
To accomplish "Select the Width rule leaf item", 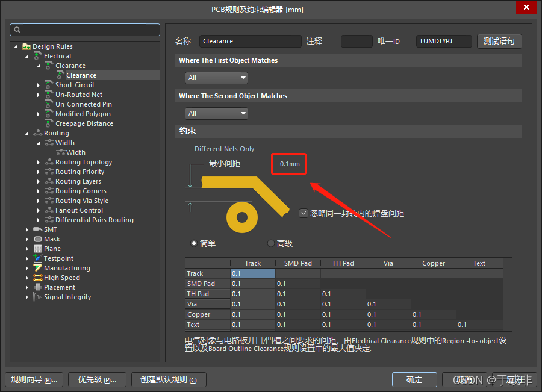I will (76, 152).
